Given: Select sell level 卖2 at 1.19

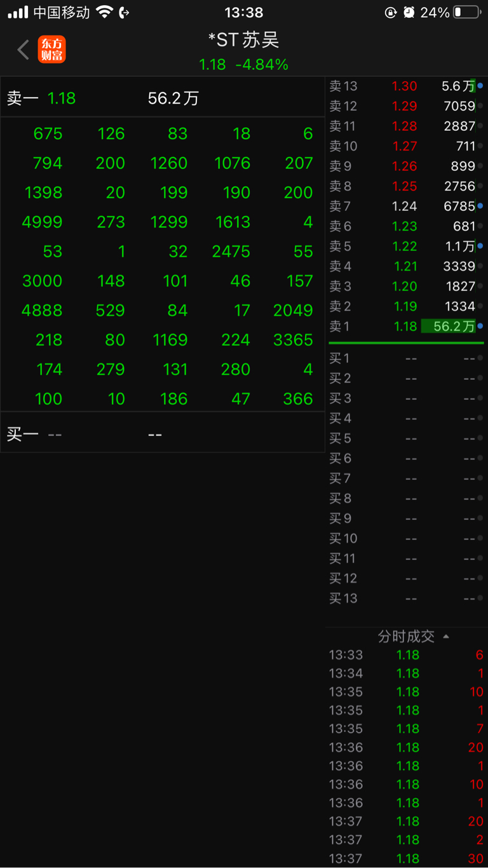Looking at the screenshot, I should pos(407,306).
